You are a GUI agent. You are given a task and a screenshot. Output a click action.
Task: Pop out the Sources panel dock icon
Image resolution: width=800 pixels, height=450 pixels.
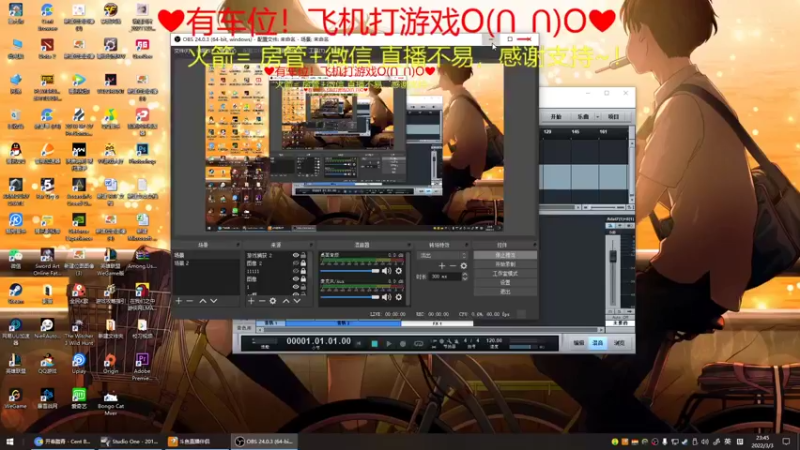311,245
